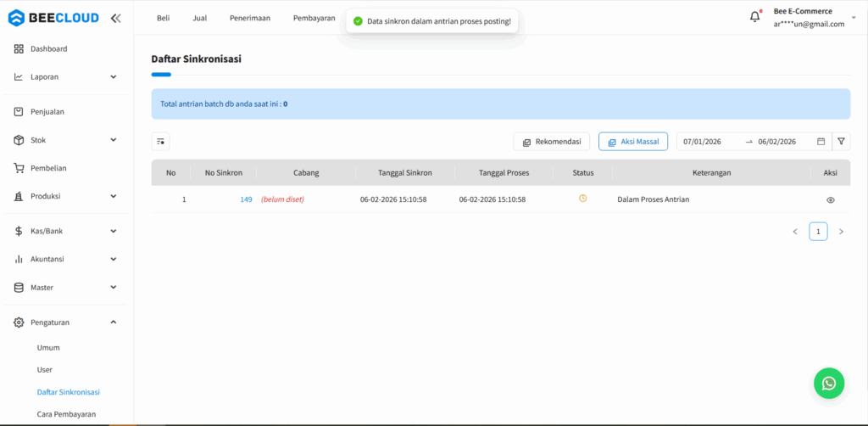The height and width of the screenshot is (426, 868).
Task: Open WhatsApp chat floating button
Action: pos(829,384)
